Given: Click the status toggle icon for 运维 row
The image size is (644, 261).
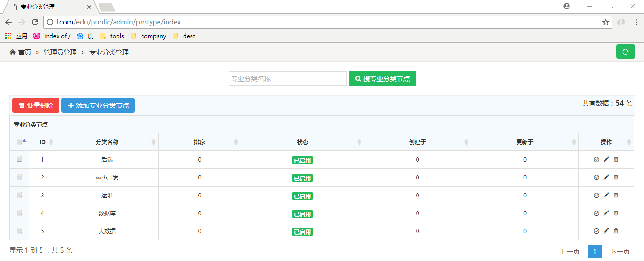Looking at the screenshot, I should [596, 195].
